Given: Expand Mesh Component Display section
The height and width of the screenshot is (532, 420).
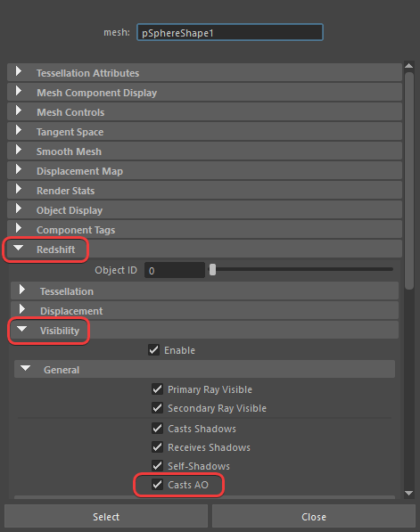Looking at the screenshot, I should [x=19, y=91].
